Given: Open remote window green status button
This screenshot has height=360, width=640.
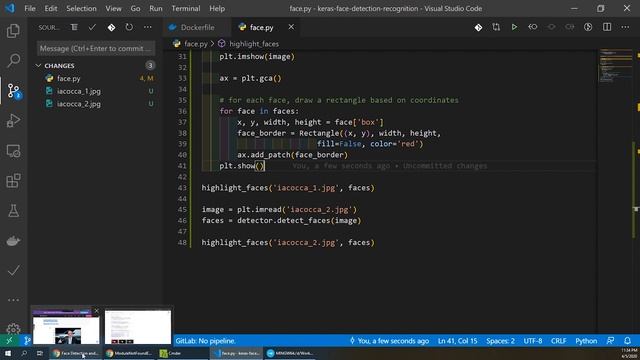Looking at the screenshot, I should (9, 340).
